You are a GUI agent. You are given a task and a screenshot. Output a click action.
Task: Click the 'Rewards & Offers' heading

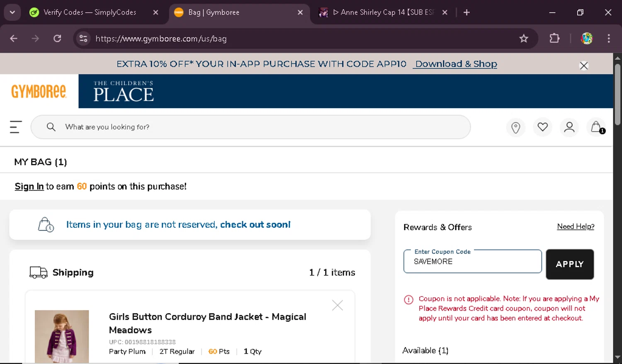[x=437, y=227]
